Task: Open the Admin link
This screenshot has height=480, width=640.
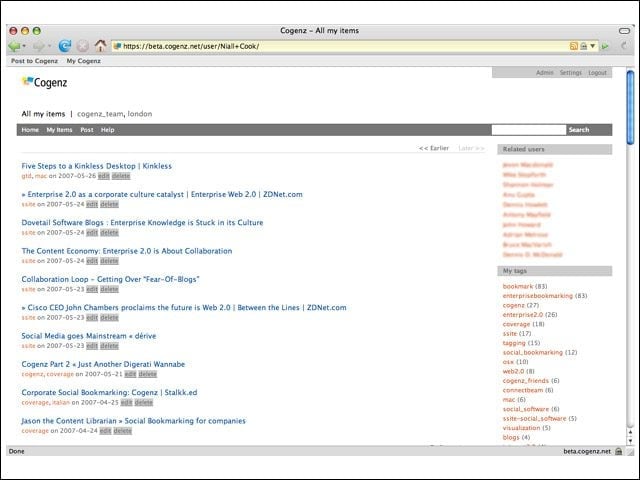Action: click(x=544, y=73)
